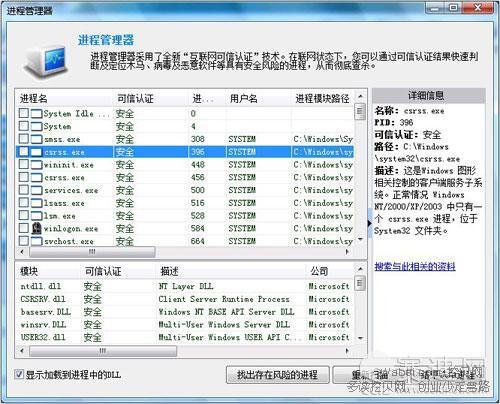Tick the services.exe checkbox
This screenshot has height=404, width=500.
point(24,190)
